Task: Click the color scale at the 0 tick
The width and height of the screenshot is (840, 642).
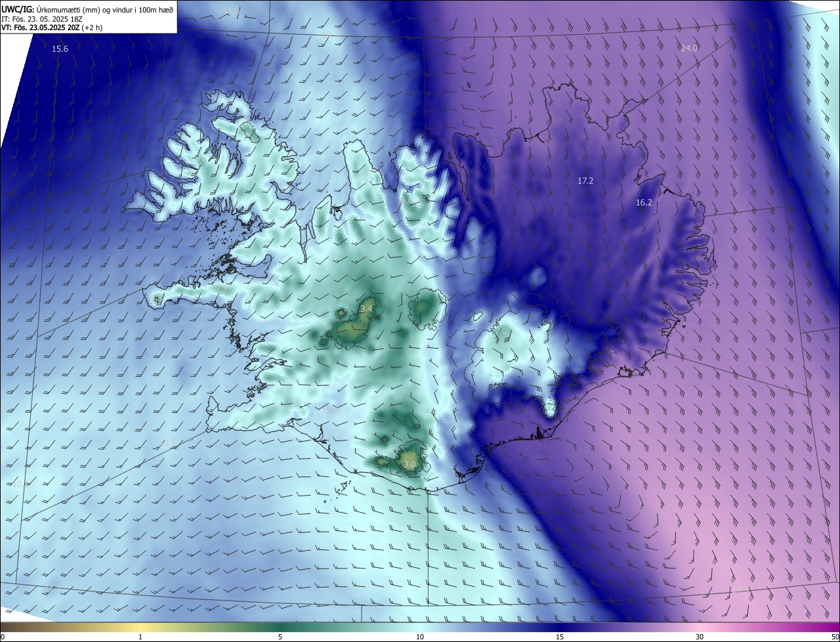Action: click(2, 637)
